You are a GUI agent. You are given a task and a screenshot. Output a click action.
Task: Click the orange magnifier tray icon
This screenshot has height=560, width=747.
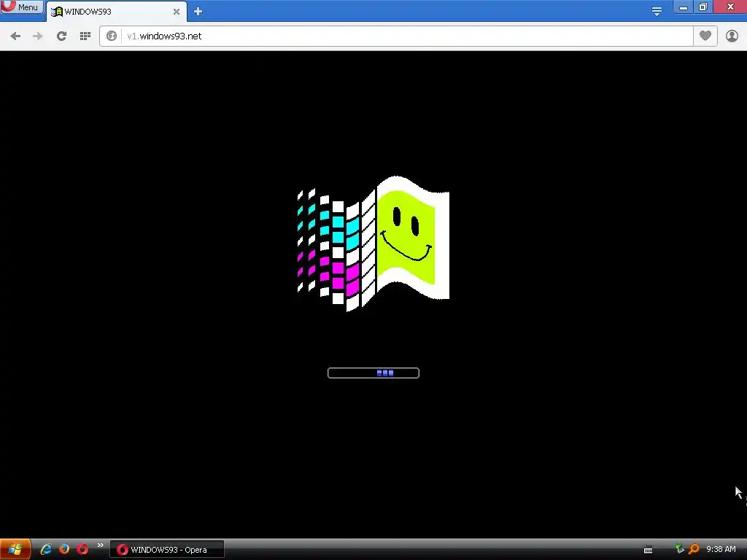pos(694,549)
